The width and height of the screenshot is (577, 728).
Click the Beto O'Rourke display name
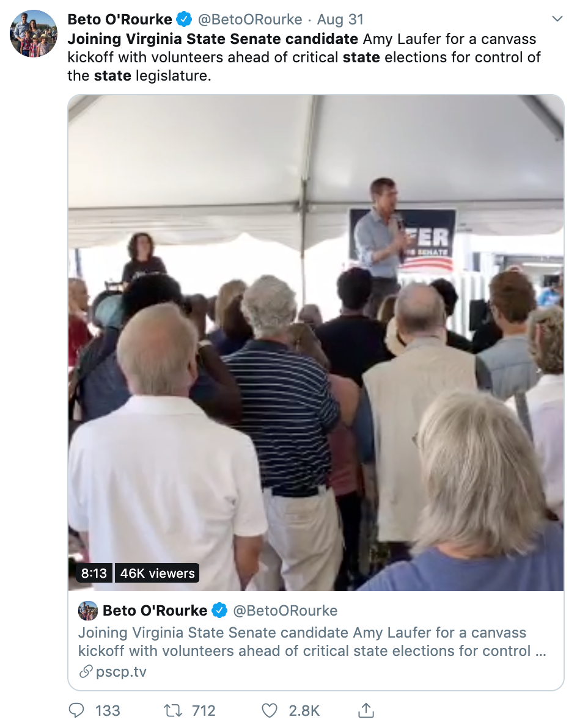click(x=120, y=20)
